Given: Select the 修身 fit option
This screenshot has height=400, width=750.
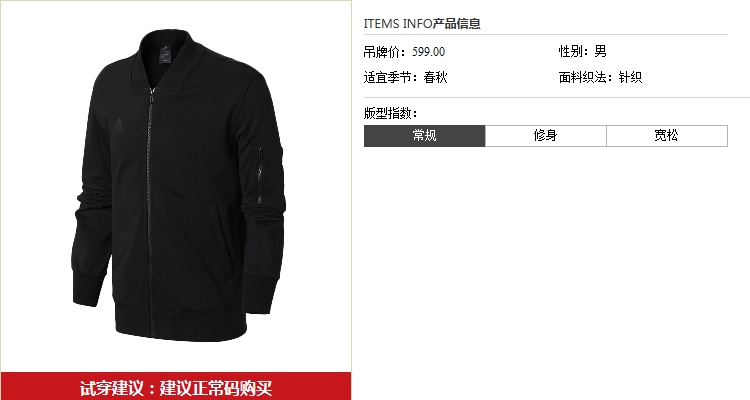Looking at the screenshot, I should click(x=546, y=136).
